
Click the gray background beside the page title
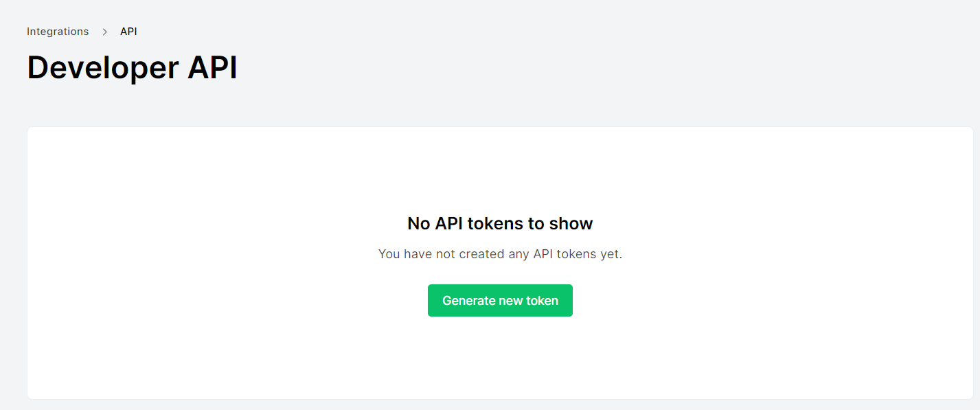549,68
